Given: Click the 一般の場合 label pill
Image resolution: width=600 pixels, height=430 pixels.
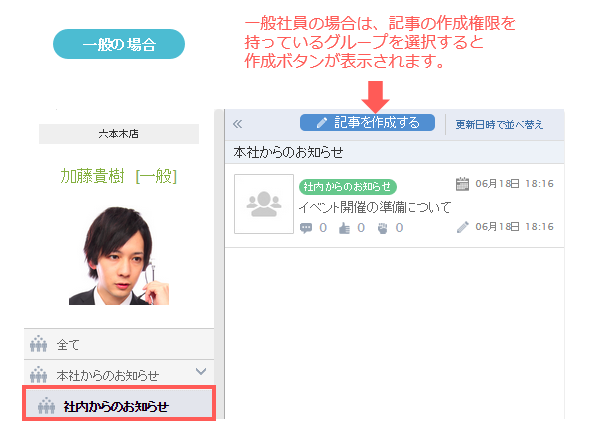Looking at the screenshot, I should pos(119,44).
